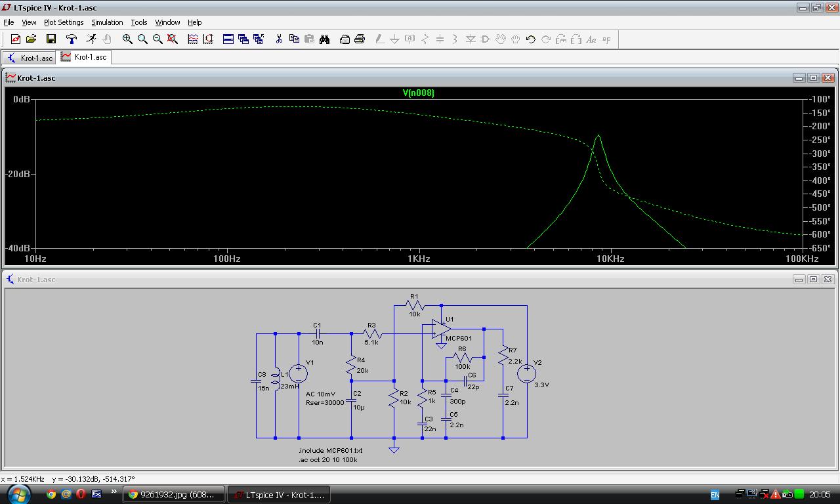
Task: Click the Halt simulation hand icon
Action: click(107, 39)
